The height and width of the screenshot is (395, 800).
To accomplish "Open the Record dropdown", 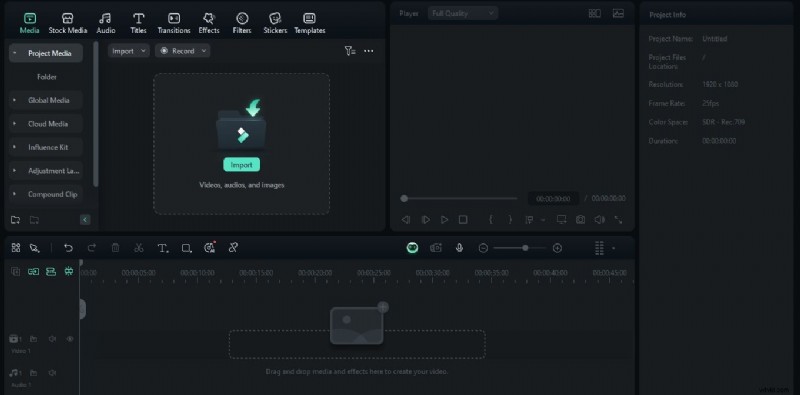I will (x=183, y=51).
